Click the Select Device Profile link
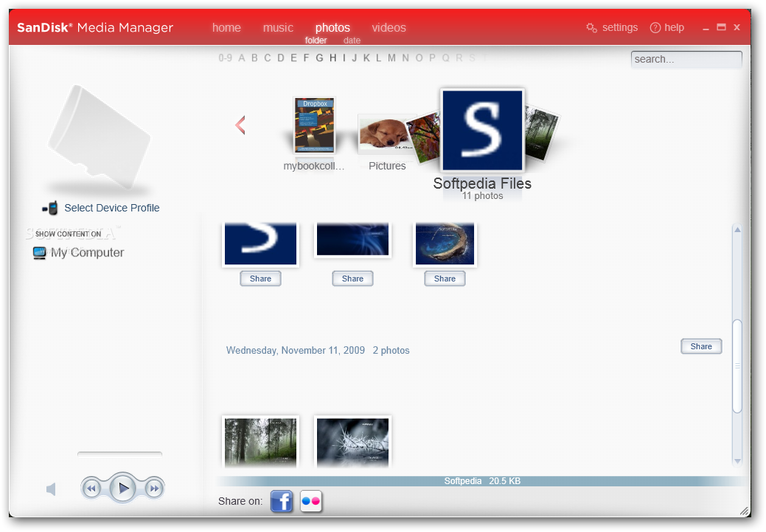 (x=112, y=208)
